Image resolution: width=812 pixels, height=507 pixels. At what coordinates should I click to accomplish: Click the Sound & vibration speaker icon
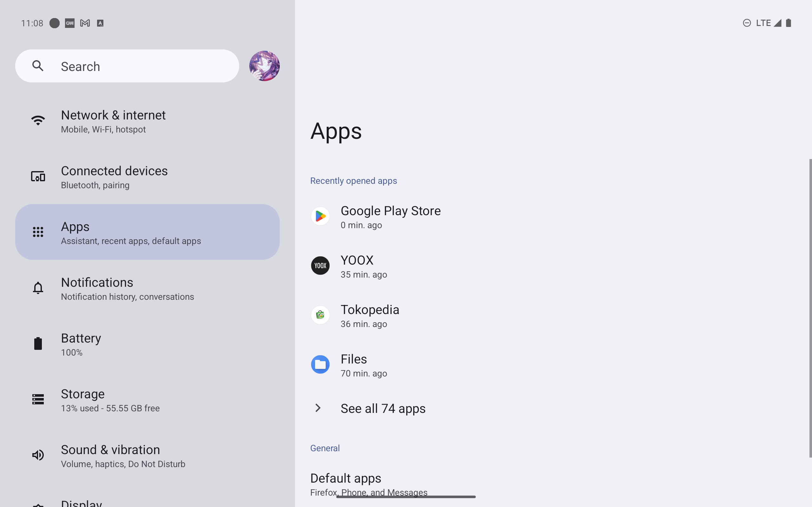pyautogui.click(x=38, y=455)
